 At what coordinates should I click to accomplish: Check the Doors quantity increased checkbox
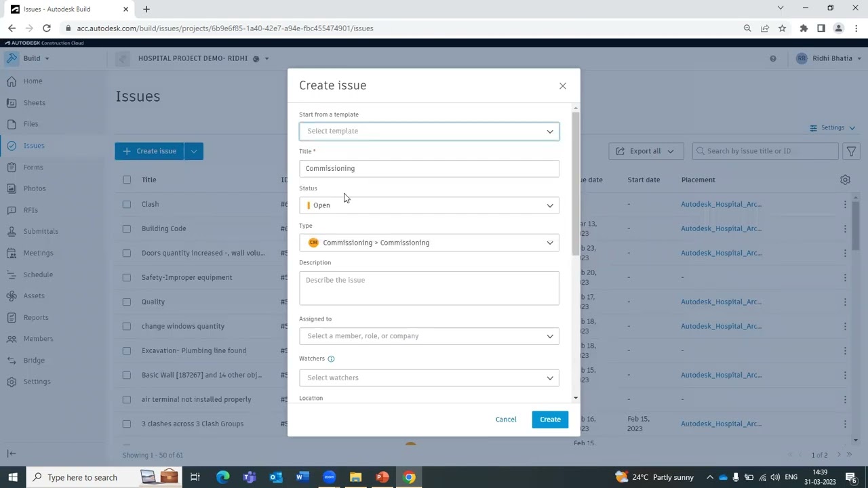click(127, 253)
